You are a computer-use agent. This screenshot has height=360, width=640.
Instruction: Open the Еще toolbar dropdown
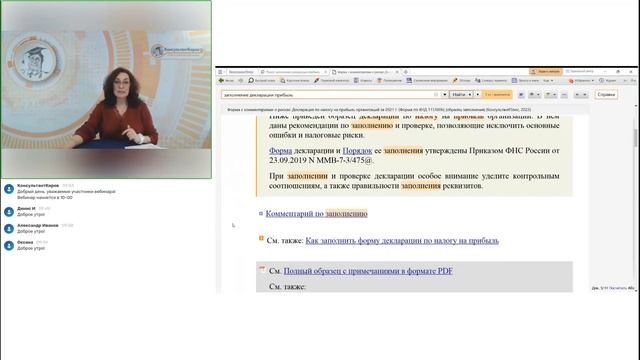click(x=548, y=81)
